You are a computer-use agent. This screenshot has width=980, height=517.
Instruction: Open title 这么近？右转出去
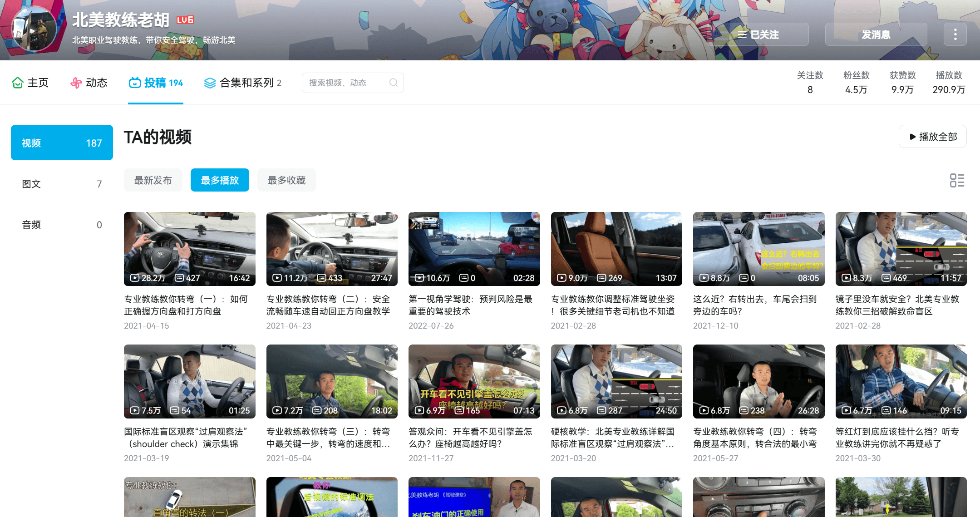coord(755,305)
